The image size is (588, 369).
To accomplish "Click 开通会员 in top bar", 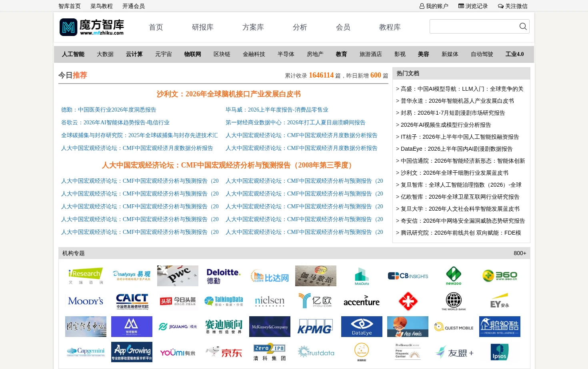I will [x=134, y=6].
